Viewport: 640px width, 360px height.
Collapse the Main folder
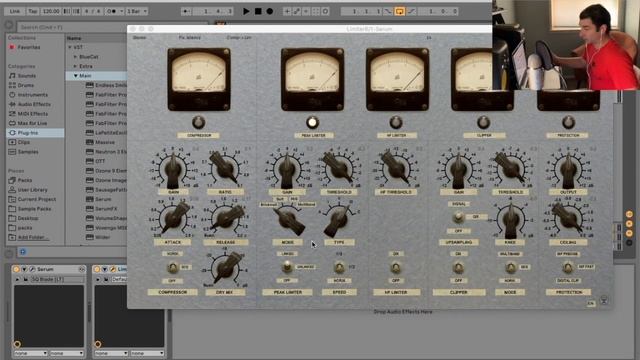pos(76,76)
